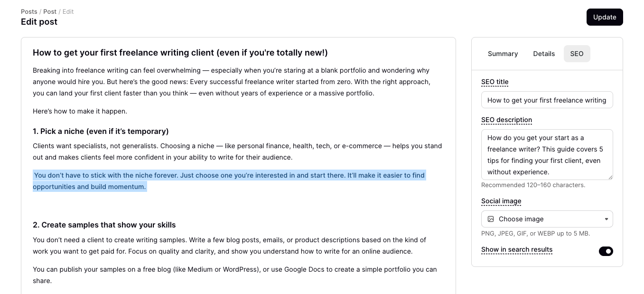644x294 pixels.
Task: Open the Posts breadcrumb link
Action: pos(29,11)
